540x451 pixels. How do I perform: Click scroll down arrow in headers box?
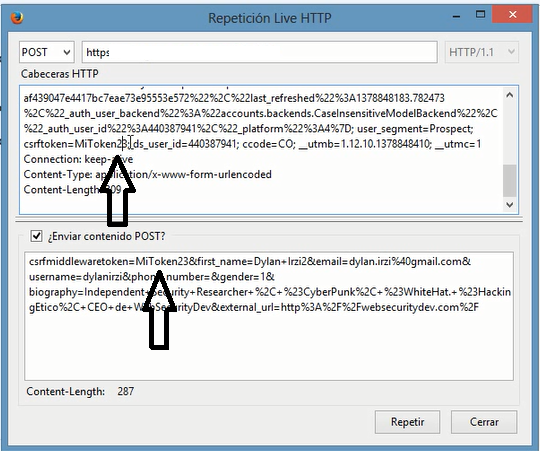pyautogui.click(x=510, y=204)
